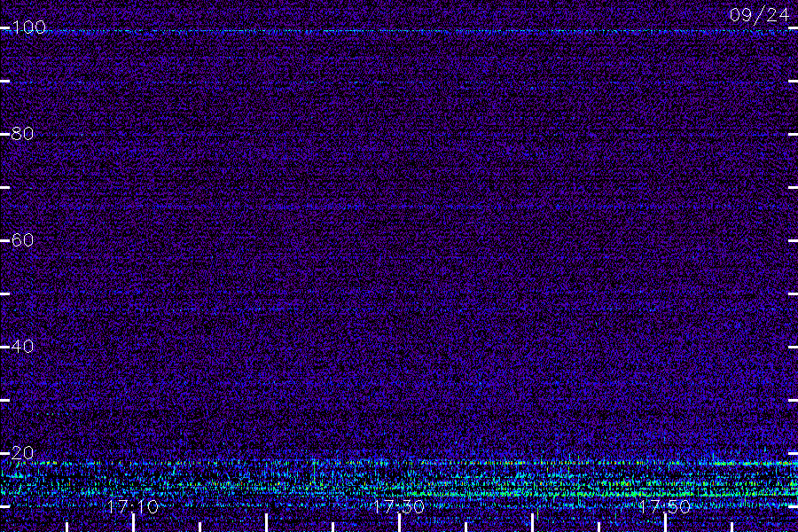798x532 pixels.
Task: Click the 09/24 date label
Action: tap(759, 15)
